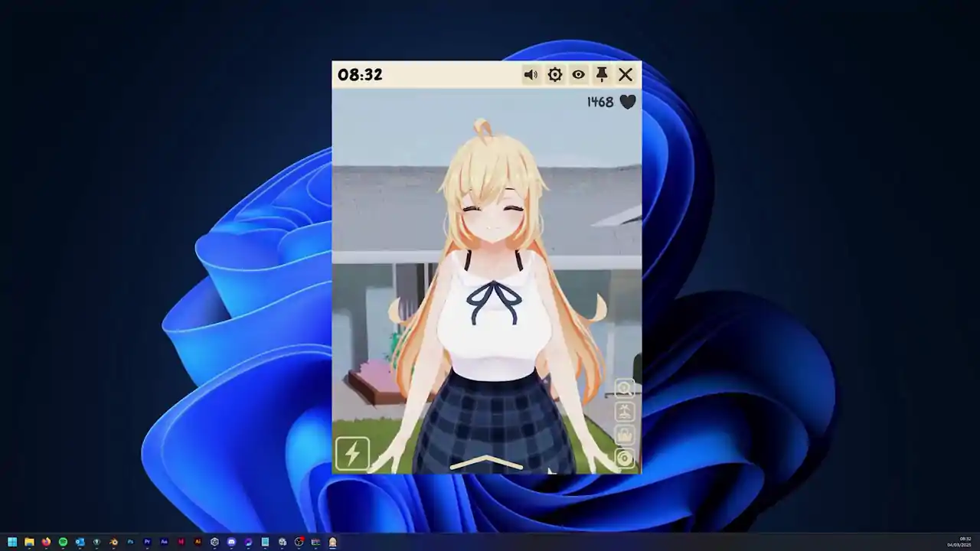Close the app with the X icon
Image resolution: width=980 pixels, height=551 pixels.
tap(626, 74)
